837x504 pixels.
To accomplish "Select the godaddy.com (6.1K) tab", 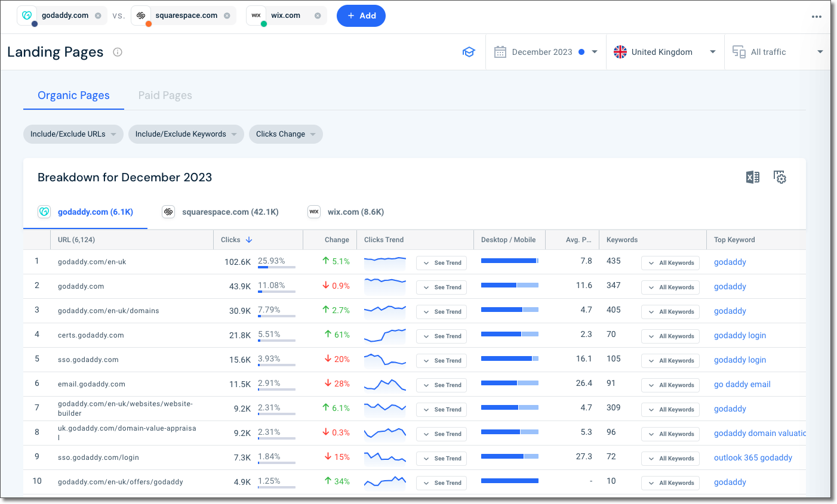I will 85,212.
